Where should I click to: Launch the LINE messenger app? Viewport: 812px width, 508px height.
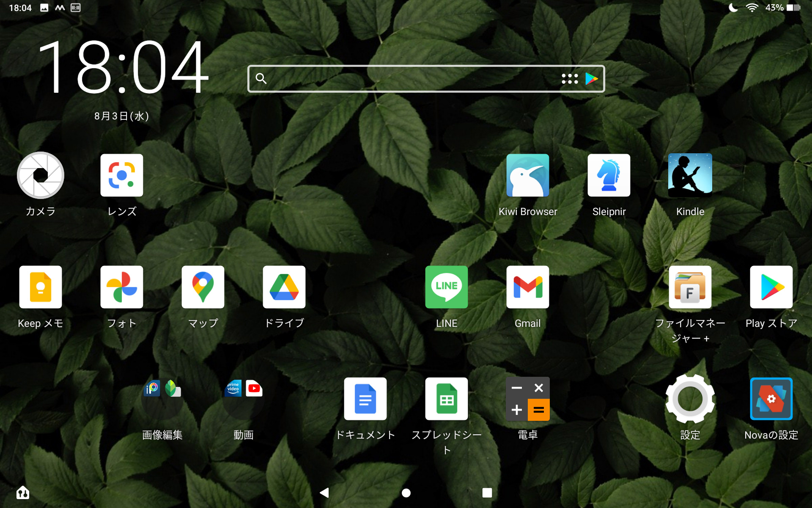(447, 287)
